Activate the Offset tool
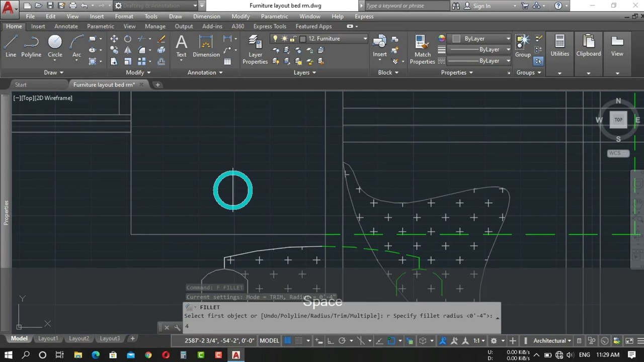Image resolution: width=644 pixels, height=362 pixels. coord(162,61)
